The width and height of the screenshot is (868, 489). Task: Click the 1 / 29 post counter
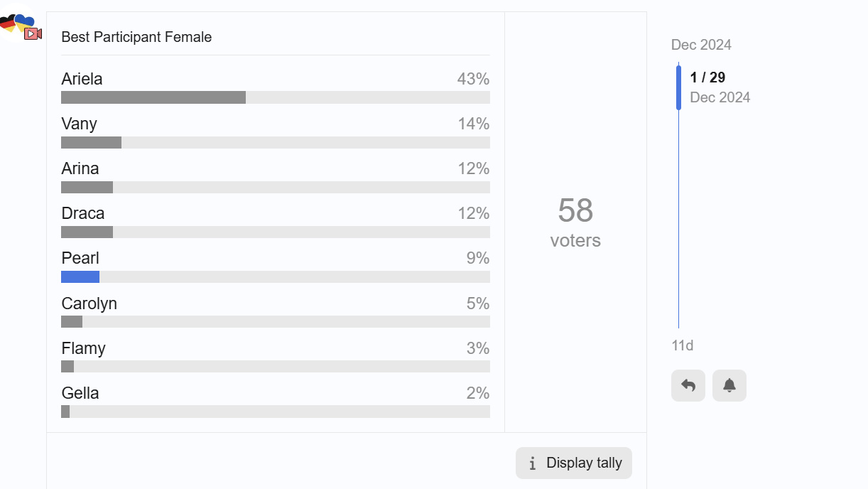(707, 77)
